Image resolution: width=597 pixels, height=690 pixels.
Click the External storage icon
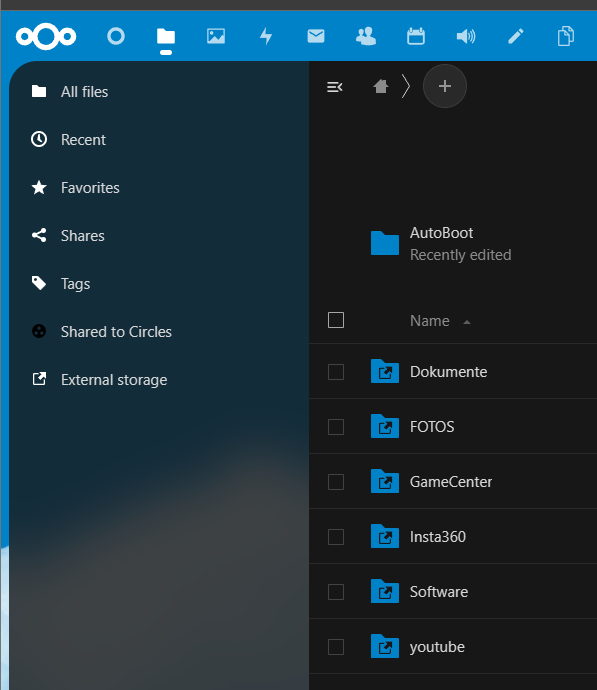click(39, 379)
